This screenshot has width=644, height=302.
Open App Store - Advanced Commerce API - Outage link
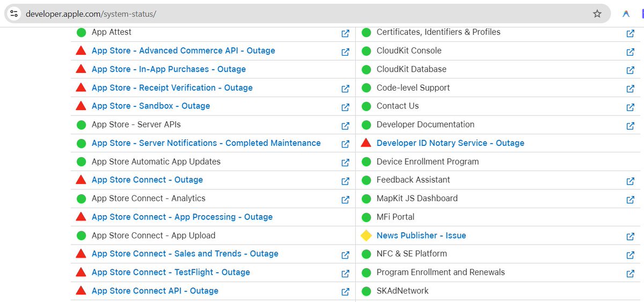[184, 50]
